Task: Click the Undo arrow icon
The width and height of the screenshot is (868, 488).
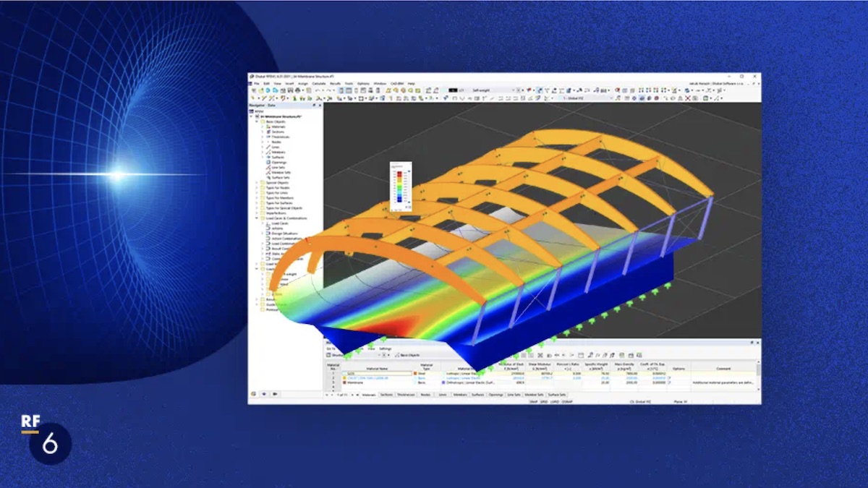Action: coord(318,90)
